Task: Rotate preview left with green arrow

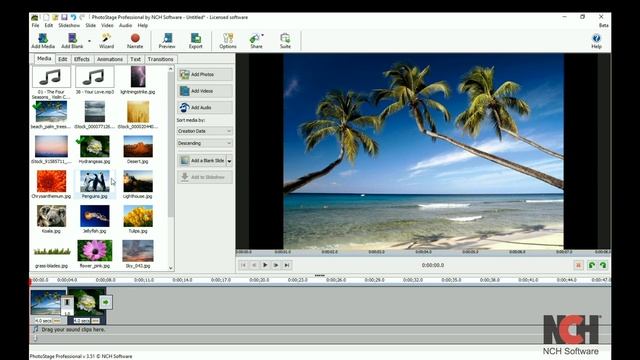Action: click(592, 265)
